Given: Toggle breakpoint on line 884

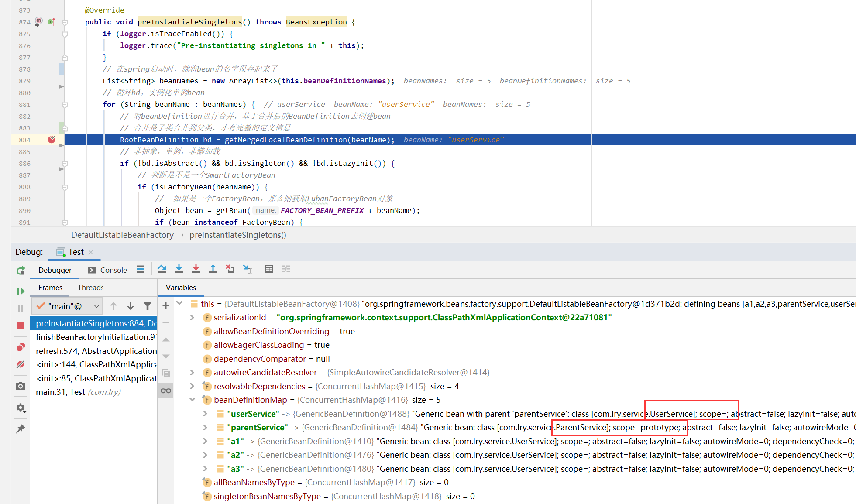Looking at the screenshot, I should [x=52, y=140].
